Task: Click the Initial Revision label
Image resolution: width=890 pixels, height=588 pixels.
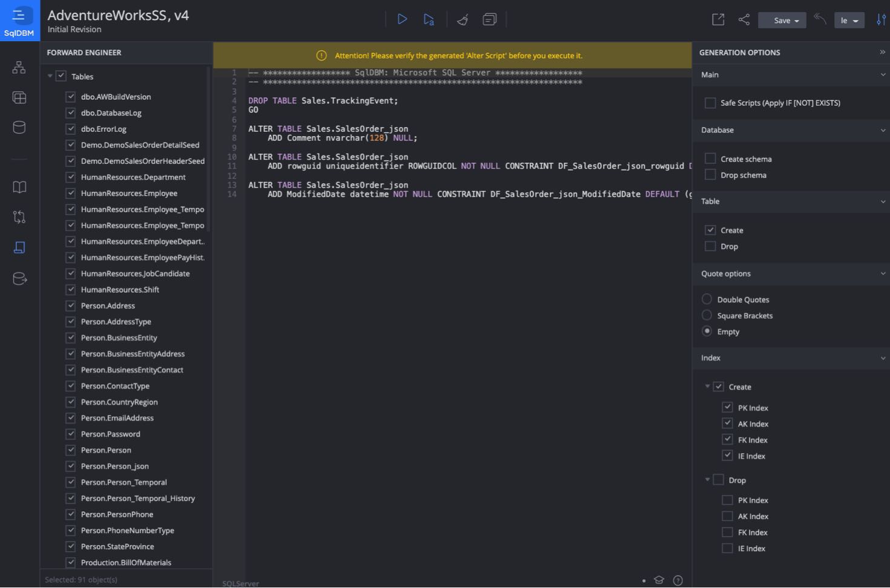Action: click(74, 30)
